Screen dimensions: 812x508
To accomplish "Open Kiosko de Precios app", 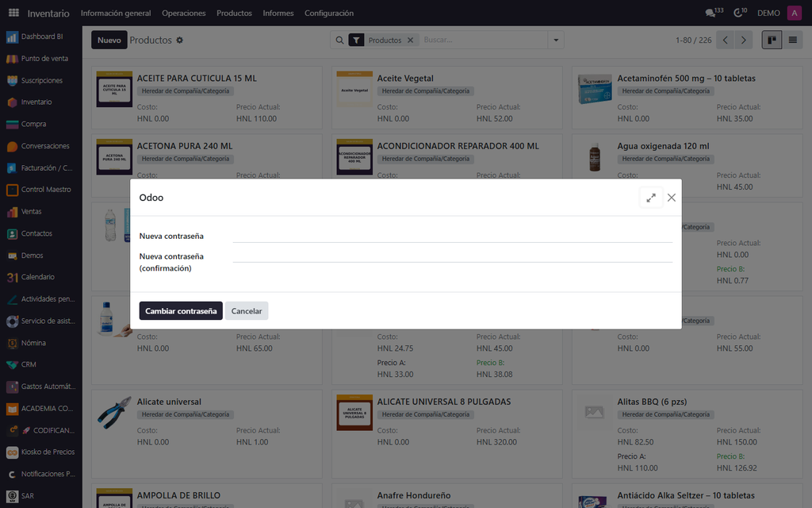I will (x=41, y=452).
